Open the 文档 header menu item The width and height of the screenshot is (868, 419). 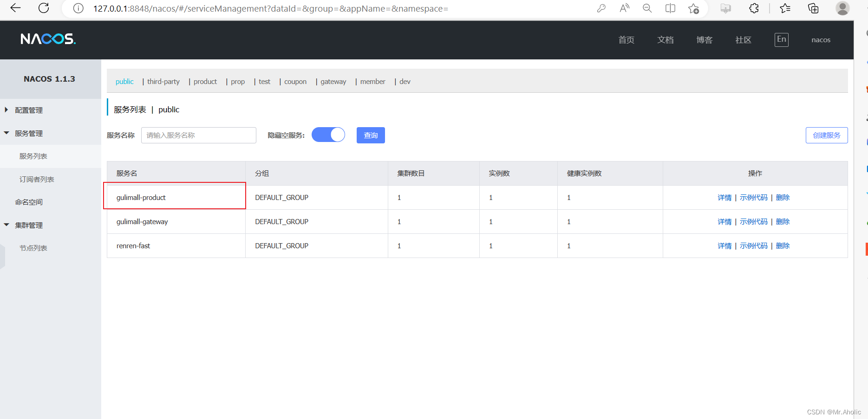tap(666, 40)
